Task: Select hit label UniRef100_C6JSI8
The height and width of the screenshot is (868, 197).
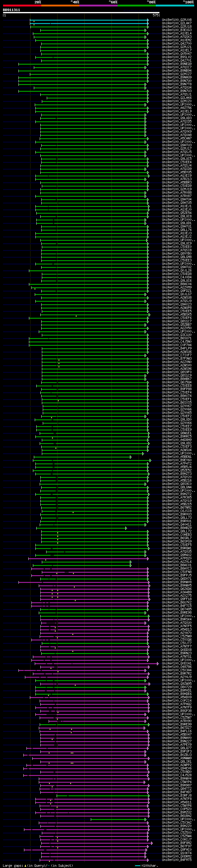Action: click(177, 511)
